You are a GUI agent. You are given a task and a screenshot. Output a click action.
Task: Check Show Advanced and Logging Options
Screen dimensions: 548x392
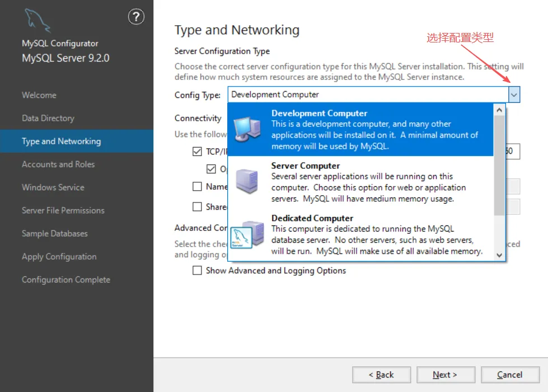click(x=197, y=271)
